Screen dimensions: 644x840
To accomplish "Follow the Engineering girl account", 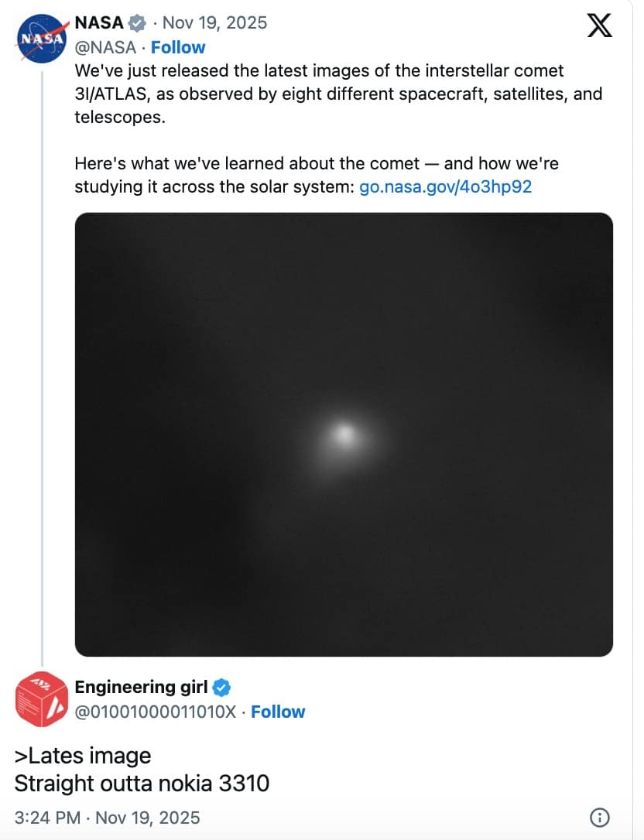I will tap(279, 712).
